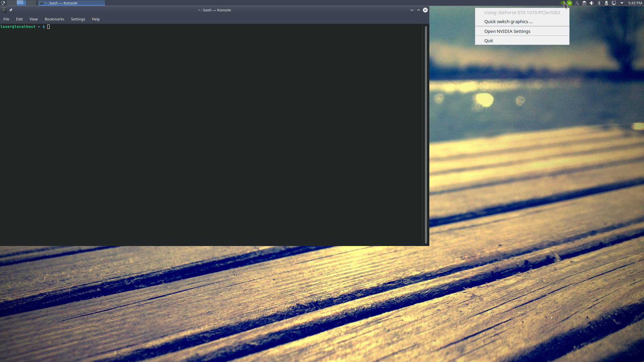Click Using: GeForce GTX 1070 menu entry
The image size is (644, 362).
(522, 12)
